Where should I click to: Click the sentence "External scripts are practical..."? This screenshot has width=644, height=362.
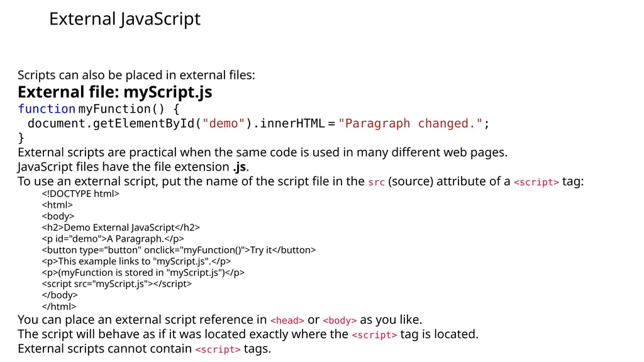click(262, 152)
